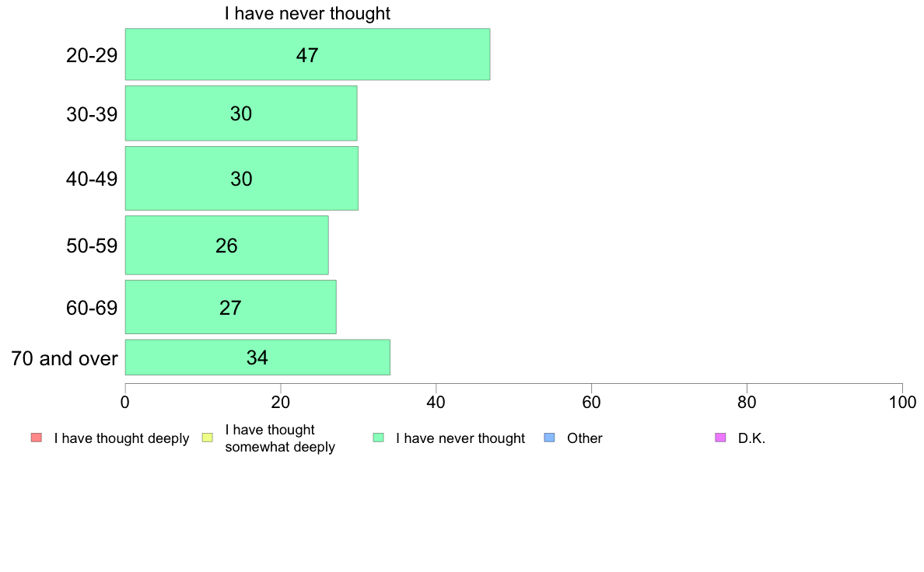Viewport: 924px width, 572px height.
Task: Select the 40-49 age group bar
Action: coord(242,179)
